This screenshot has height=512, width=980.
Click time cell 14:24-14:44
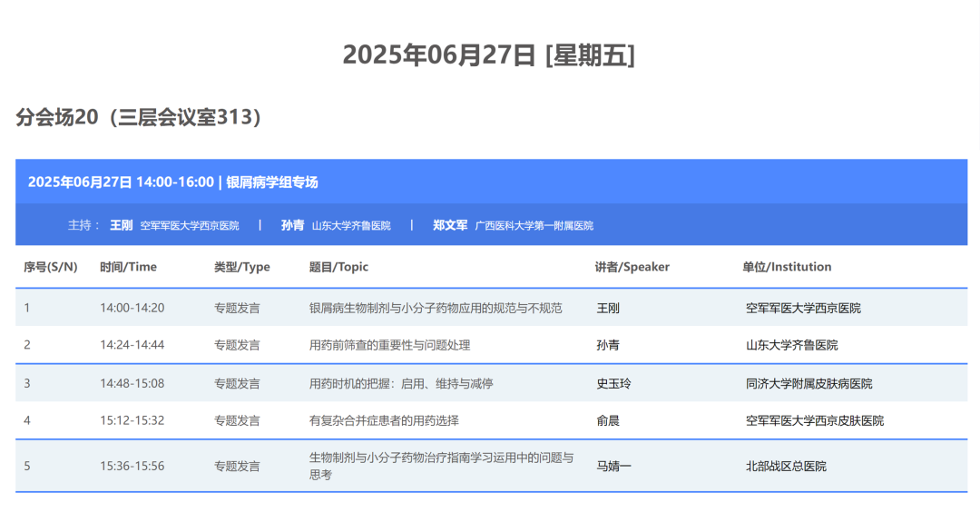tap(132, 344)
